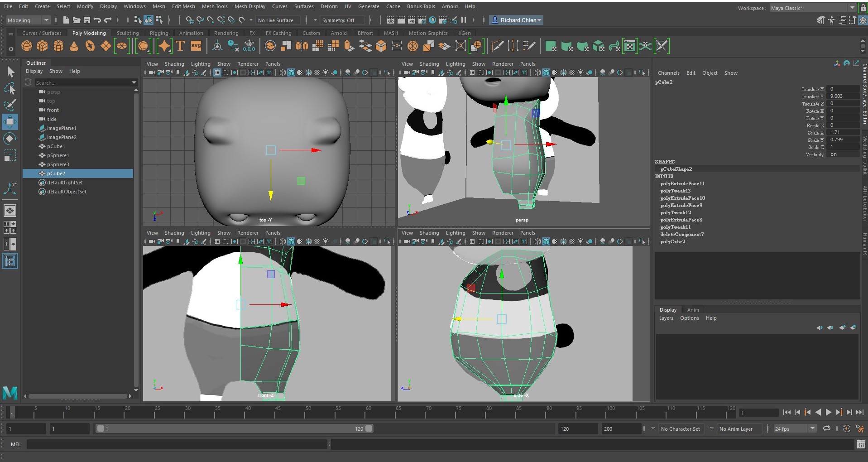Click the SVG import shelf icon
The height and width of the screenshot is (462, 868).
click(x=196, y=46)
